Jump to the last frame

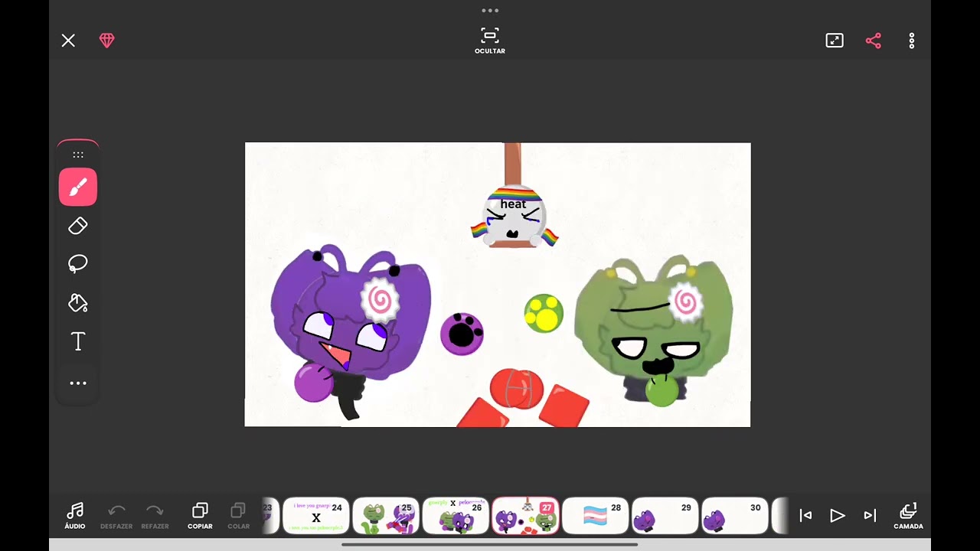(870, 516)
